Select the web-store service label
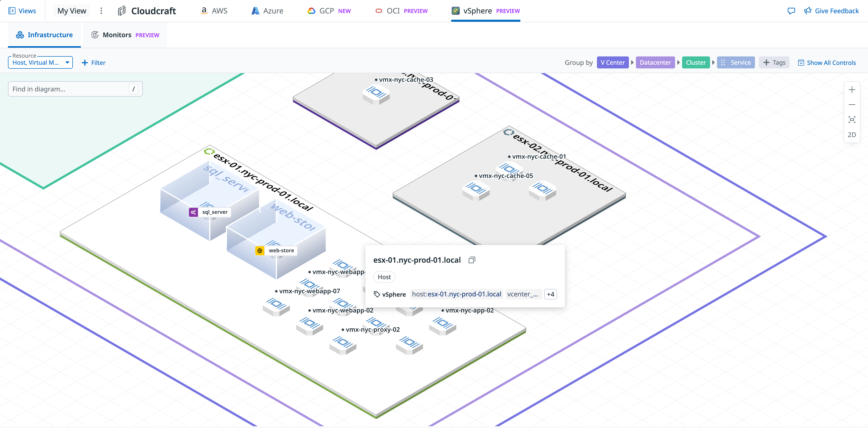This screenshot has height=428, width=868. tap(281, 251)
